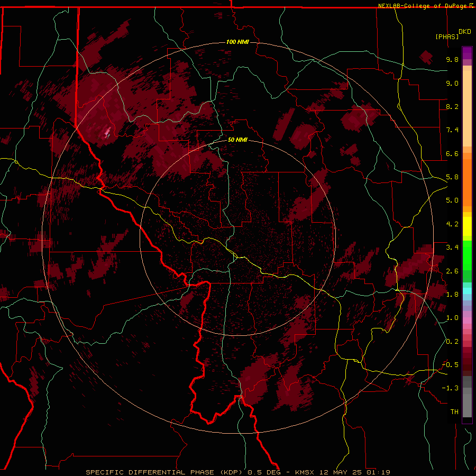Click the 7.4 legend value
Screen dimensions: 476x476
(x=452, y=130)
